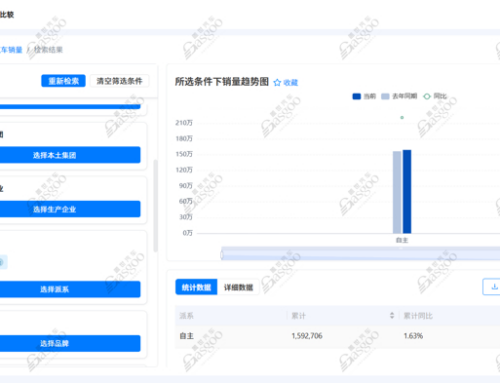Open the 选择本土集团 selector
The image size is (500, 383).
coord(69,155)
